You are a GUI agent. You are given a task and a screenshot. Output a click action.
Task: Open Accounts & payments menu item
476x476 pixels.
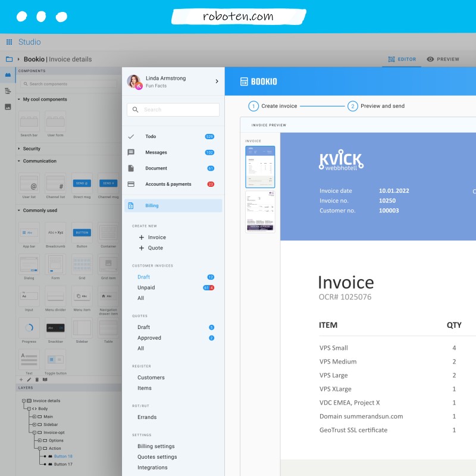click(173, 184)
